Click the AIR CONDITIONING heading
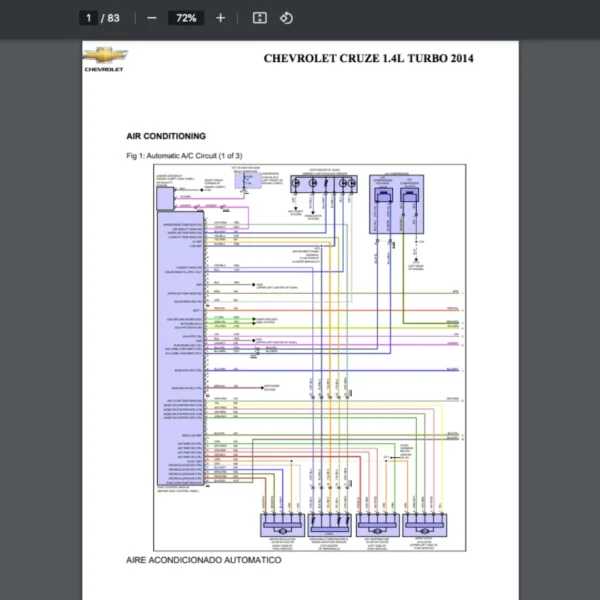 tap(166, 135)
